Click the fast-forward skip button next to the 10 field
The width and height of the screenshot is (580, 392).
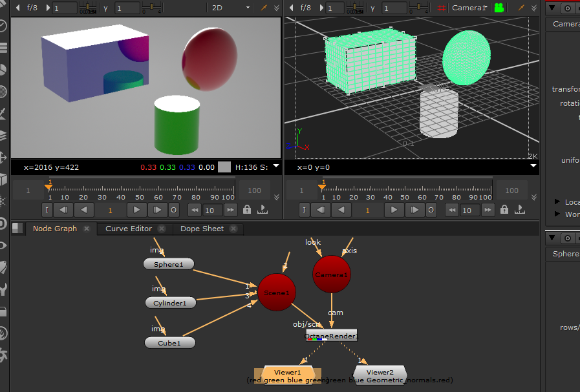click(x=230, y=210)
